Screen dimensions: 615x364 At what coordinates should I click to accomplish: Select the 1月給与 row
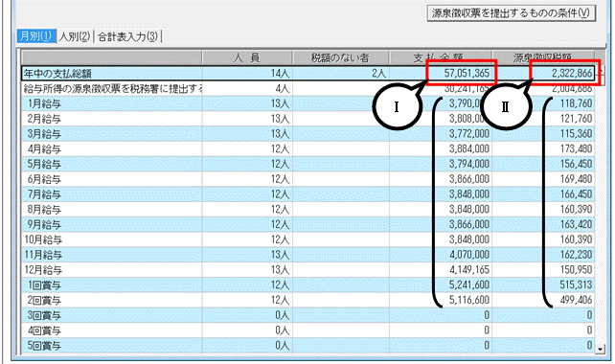pos(307,103)
